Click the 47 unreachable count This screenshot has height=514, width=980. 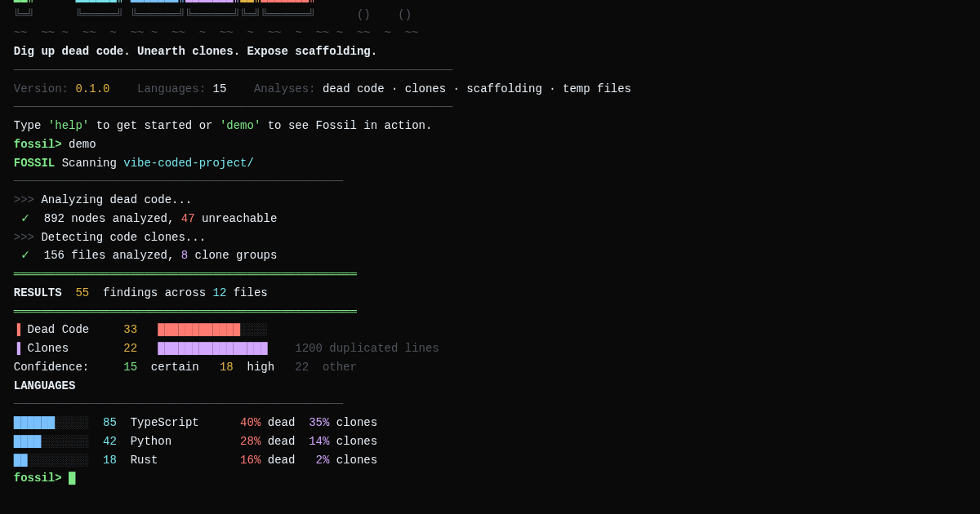pos(188,219)
